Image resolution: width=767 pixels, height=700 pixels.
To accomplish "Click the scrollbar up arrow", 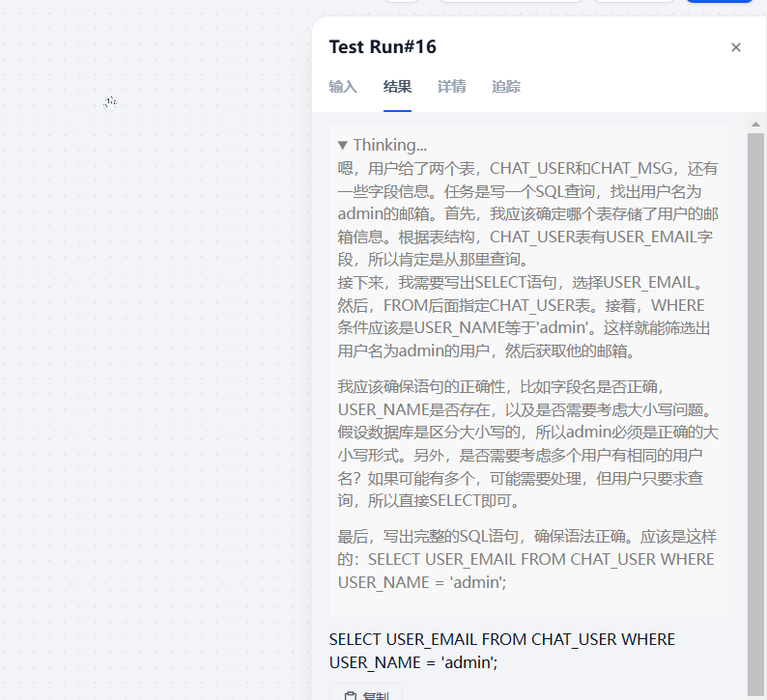I will pyautogui.click(x=755, y=125).
